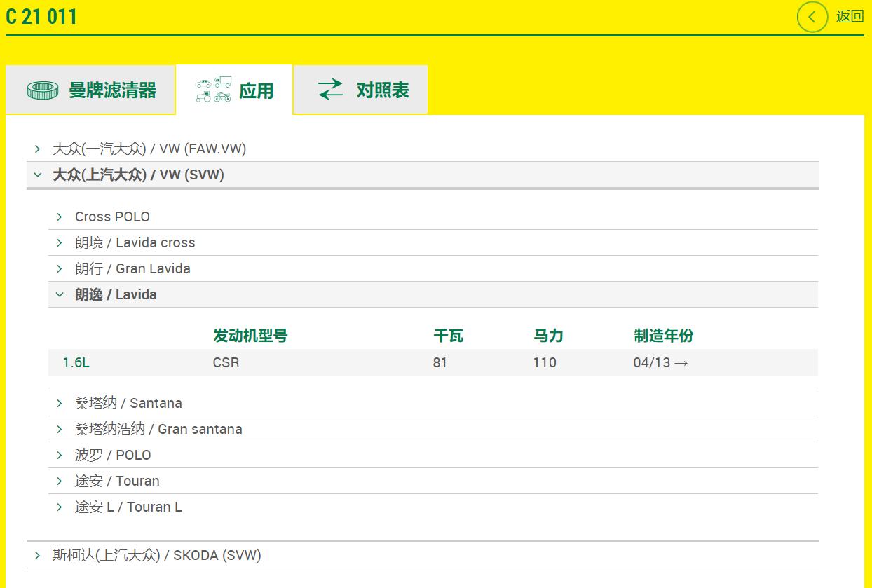The width and height of the screenshot is (872, 588).
Task: Expand 桑塔纳浩纳 / Gran santana row
Action: point(158,429)
